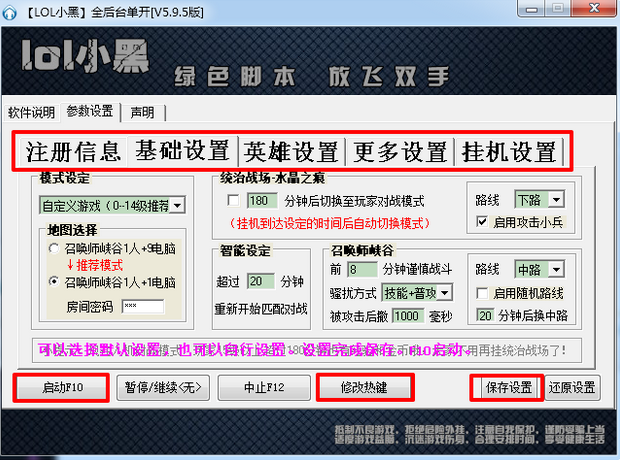Open the 声明 tab
The width and height of the screenshot is (620, 460).
[142, 113]
